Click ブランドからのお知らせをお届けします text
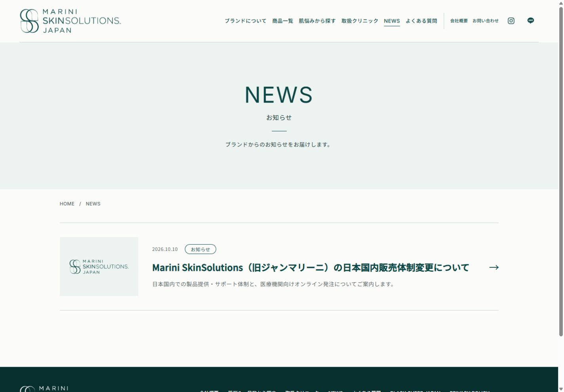This screenshot has width=564, height=392. click(x=279, y=145)
